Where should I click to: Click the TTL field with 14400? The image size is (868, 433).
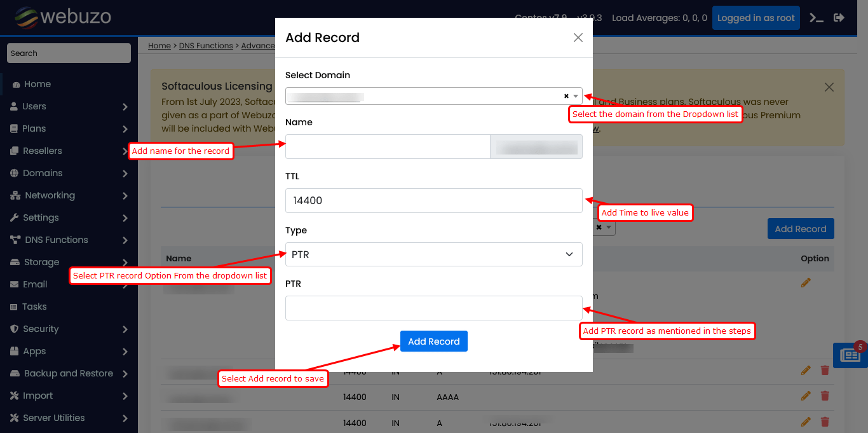(x=434, y=200)
